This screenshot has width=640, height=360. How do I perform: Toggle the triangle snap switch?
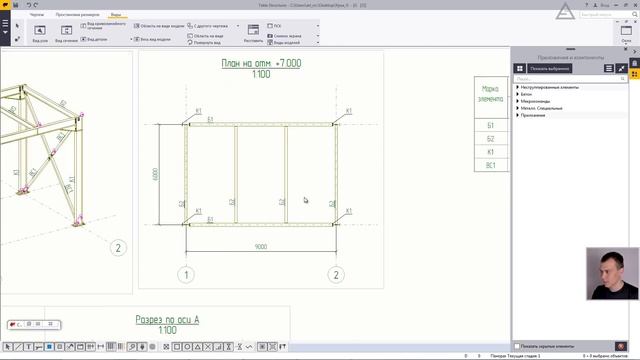(x=198, y=347)
